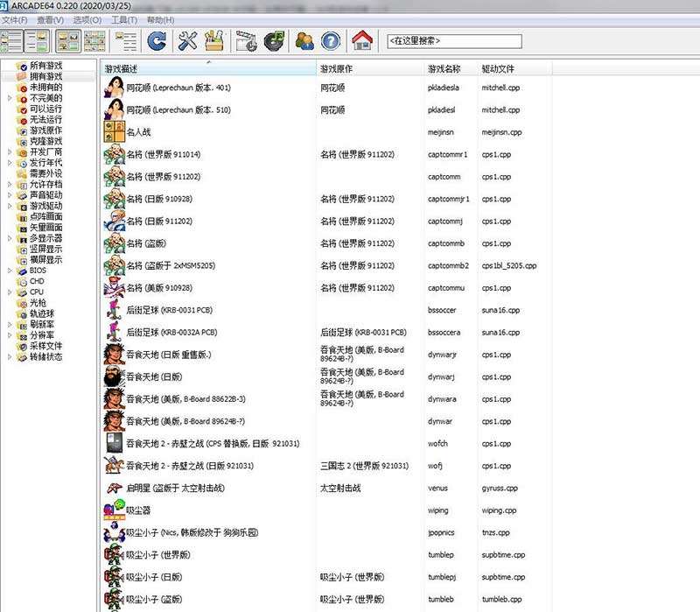The image size is (700, 612).
Task: Switch to large icons view
Action: [x=68, y=41]
